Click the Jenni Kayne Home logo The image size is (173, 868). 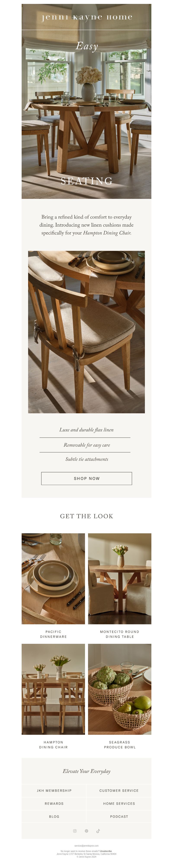click(86, 17)
